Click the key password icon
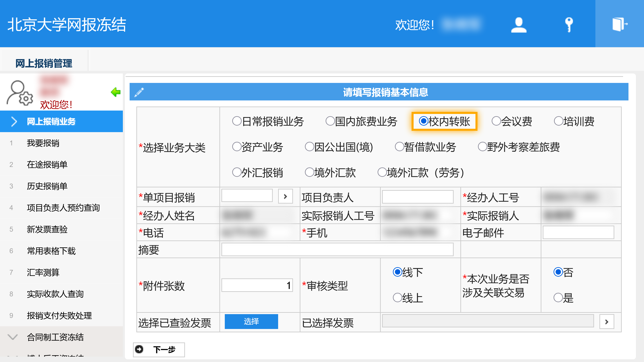The height and width of the screenshot is (362, 644). click(x=569, y=24)
